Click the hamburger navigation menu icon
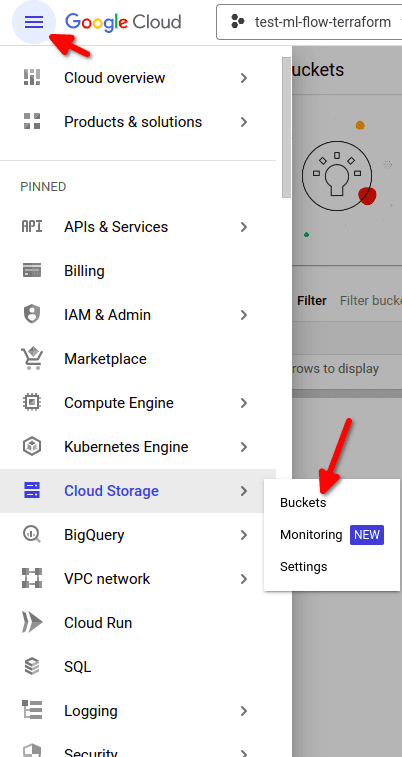402x757 pixels. coord(34,22)
